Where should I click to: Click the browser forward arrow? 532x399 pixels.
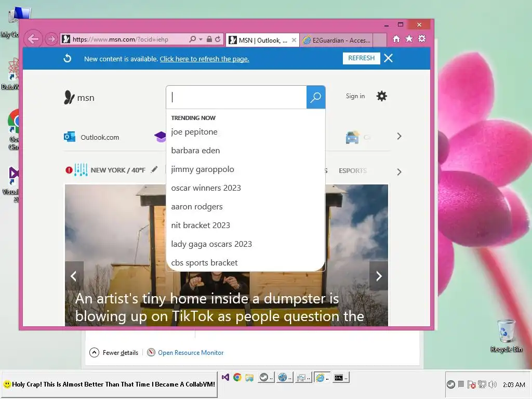point(51,39)
